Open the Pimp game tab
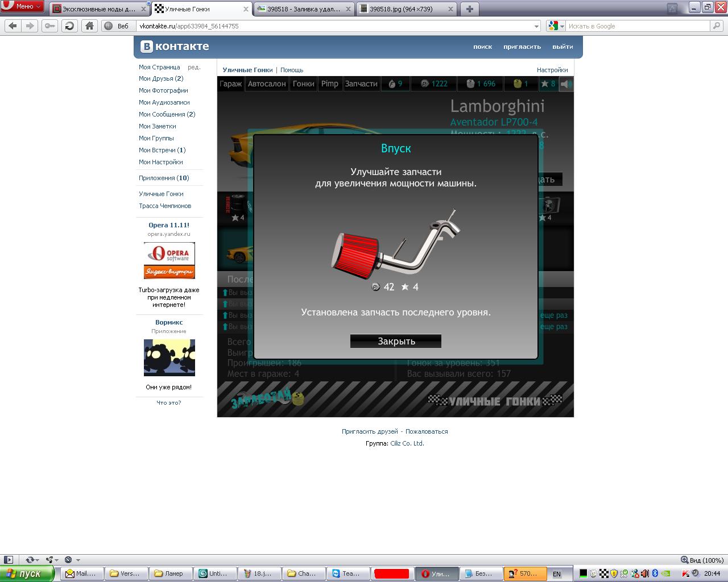 [x=330, y=84]
